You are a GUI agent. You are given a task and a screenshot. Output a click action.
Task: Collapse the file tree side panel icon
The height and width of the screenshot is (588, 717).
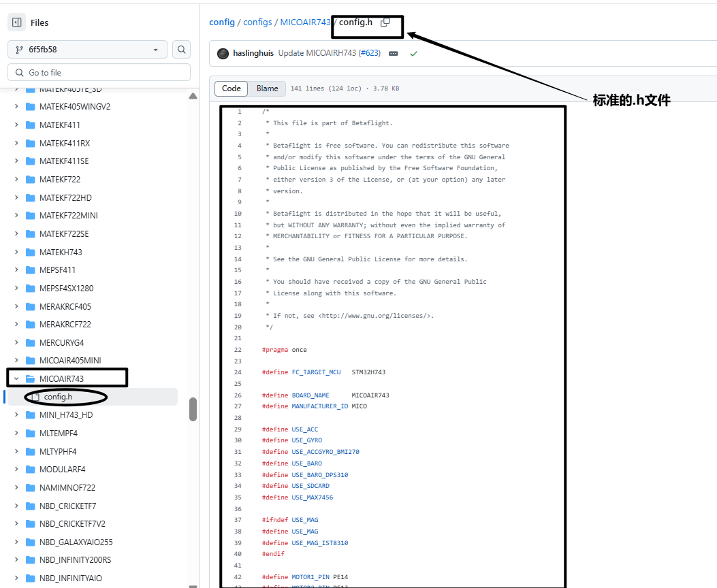[16, 22]
